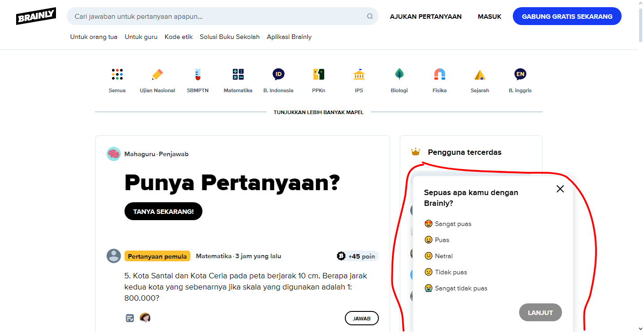
Task: Select the Ujian Nasional pencil icon
Action: click(x=157, y=74)
